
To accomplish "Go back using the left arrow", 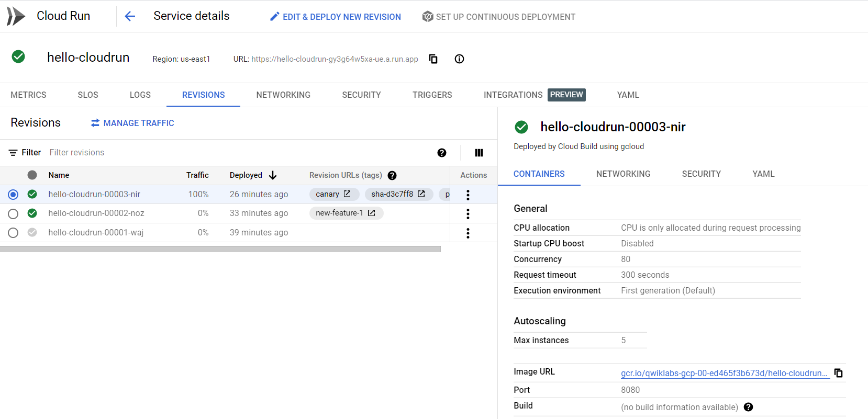I will (x=130, y=16).
